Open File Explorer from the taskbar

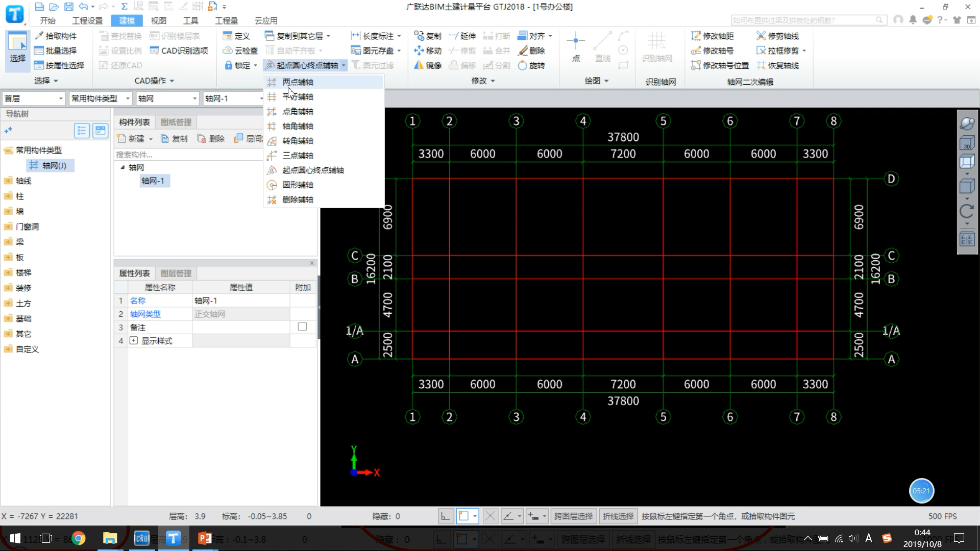click(x=110, y=538)
